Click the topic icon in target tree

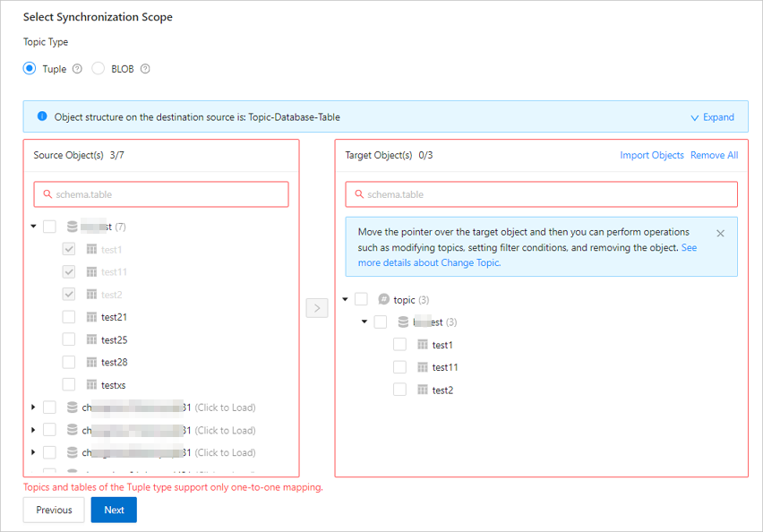(x=383, y=299)
